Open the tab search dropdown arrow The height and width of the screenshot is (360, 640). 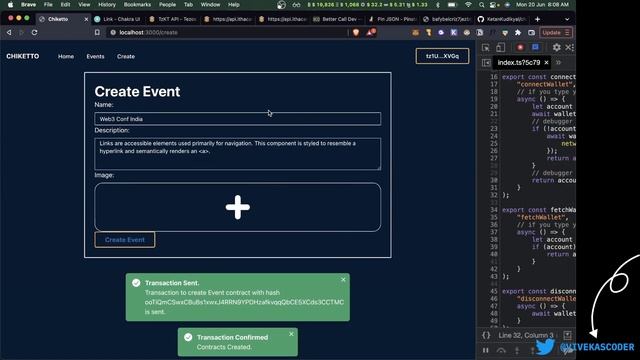coord(567,19)
